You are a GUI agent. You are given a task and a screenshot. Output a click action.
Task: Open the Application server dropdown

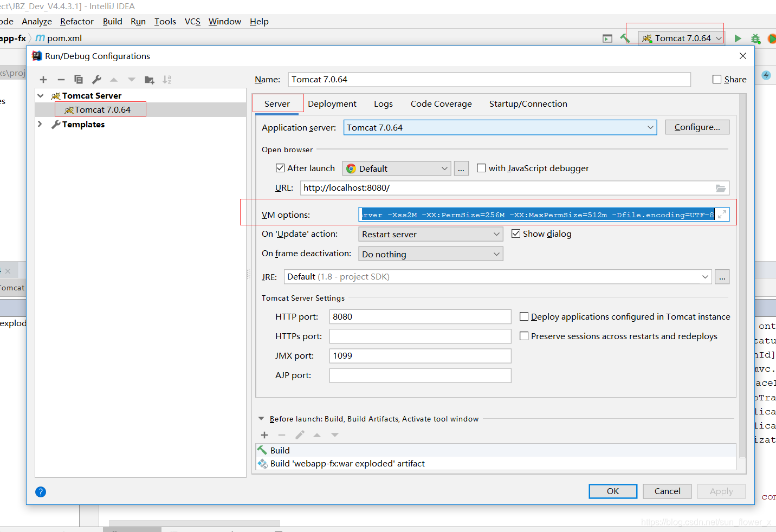click(500, 127)
